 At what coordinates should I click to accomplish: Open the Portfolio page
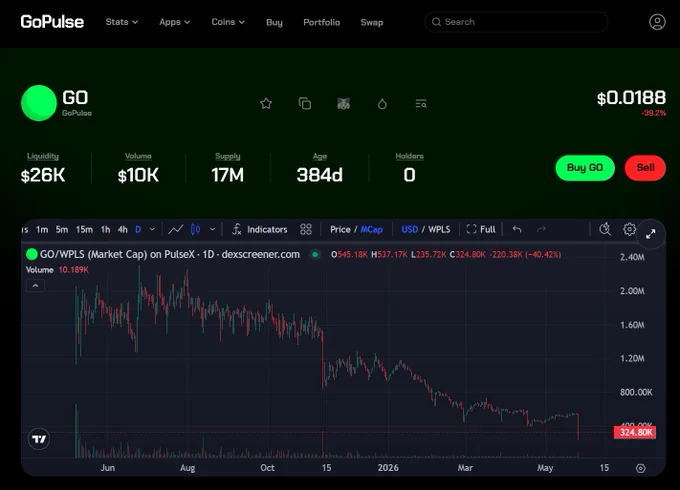[321, 22]
